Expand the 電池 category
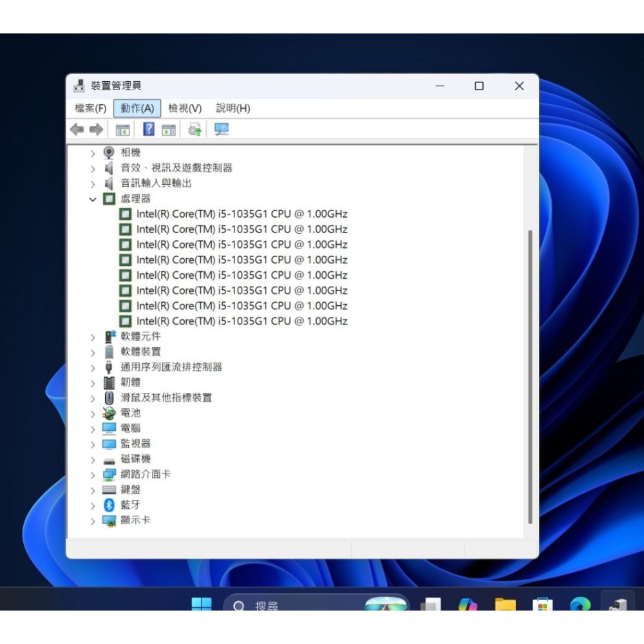The image size is (644, 644). [93, 414]
